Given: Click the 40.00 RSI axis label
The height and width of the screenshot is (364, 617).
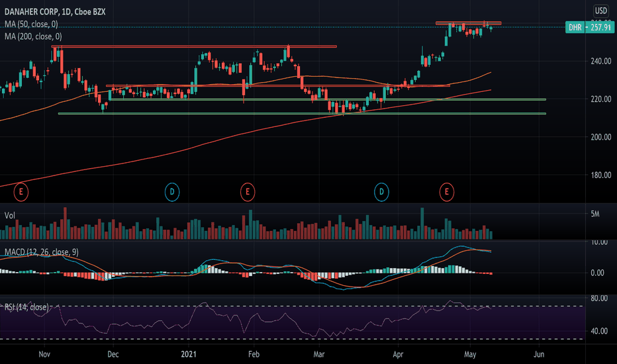Looking at the screenshot, I should pyautogui.click(x=599, y=331).
